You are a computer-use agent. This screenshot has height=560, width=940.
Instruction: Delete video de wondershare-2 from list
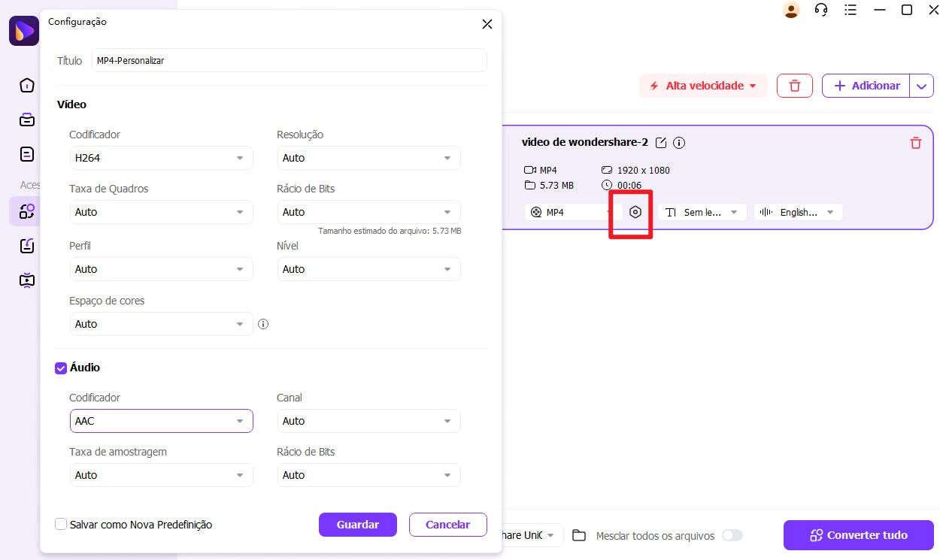tap(916, 143)
